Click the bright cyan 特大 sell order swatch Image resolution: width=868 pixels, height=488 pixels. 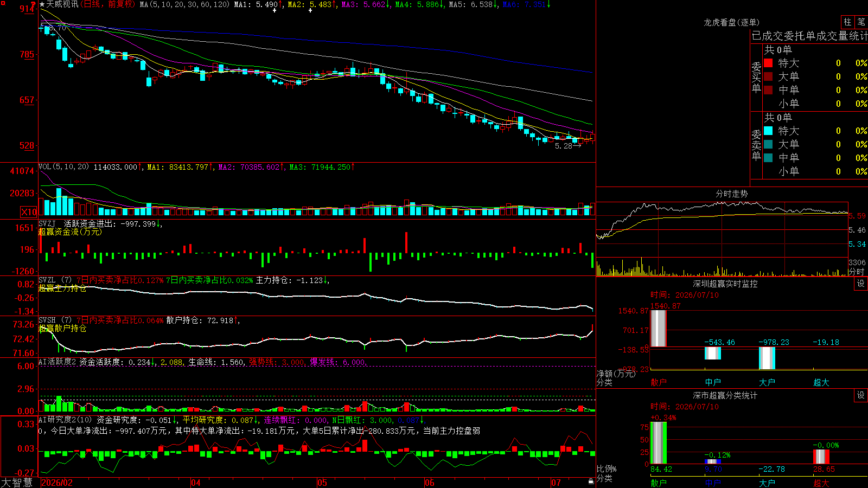click(x=768, y=131)
